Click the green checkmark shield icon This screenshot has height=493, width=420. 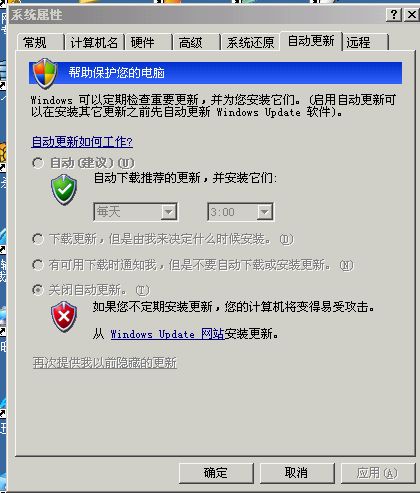[x=64, y=189]
